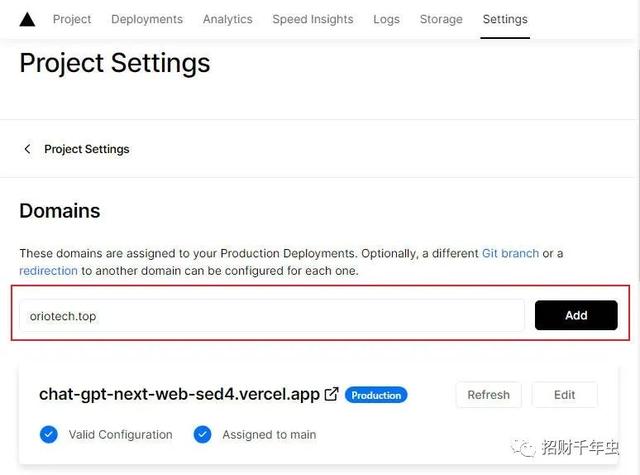This screenshot has height=475, width=640.
Task: Switch to the Deployments tab
Action: [x=147, y=19]
